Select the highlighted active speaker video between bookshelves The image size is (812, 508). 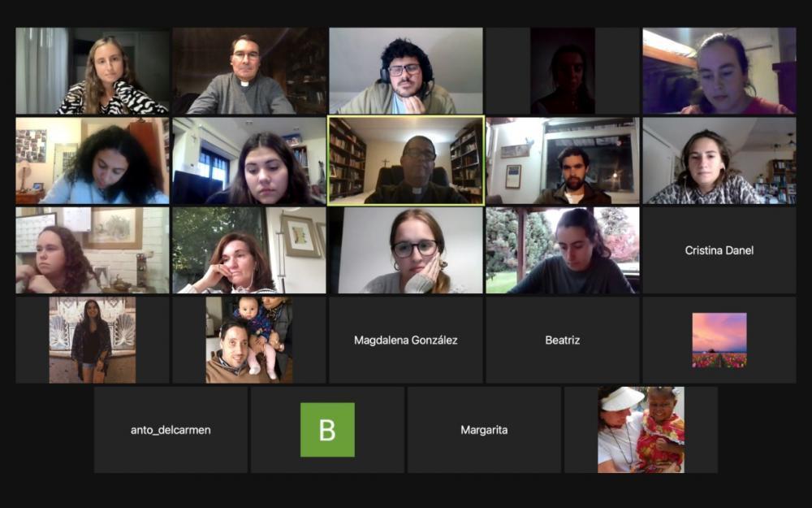click(406, 161)
